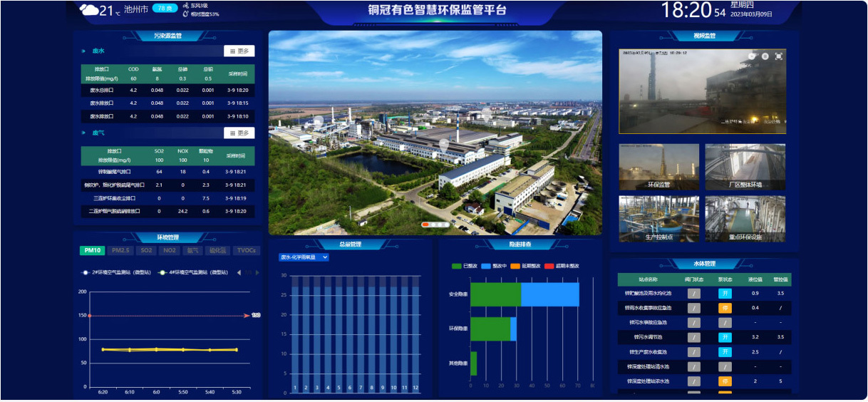
Task: Click pump status 开 for 锌污水调节池
Action: coord(725,337)
